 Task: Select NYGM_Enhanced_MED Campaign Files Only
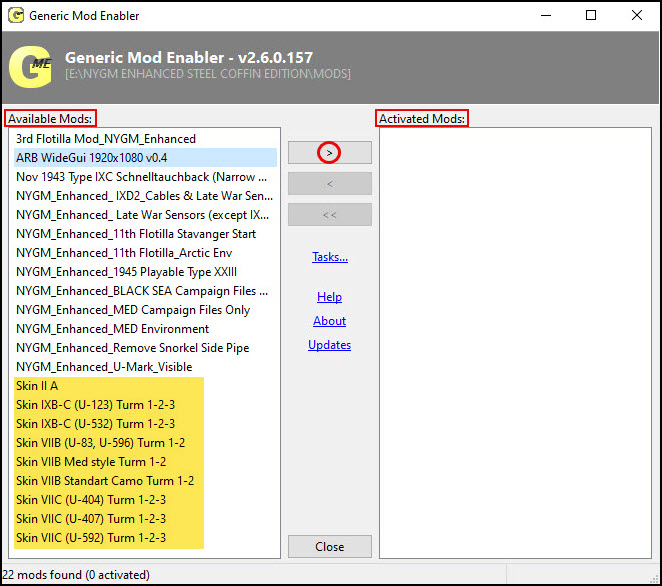tap(145, 309)
